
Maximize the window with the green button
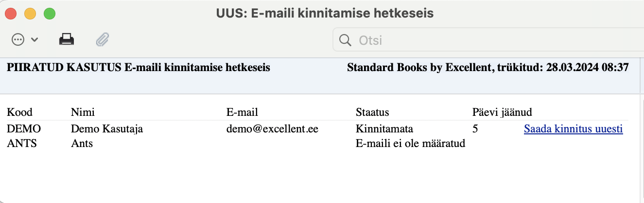pyautogui.click(x=50, y=14)
